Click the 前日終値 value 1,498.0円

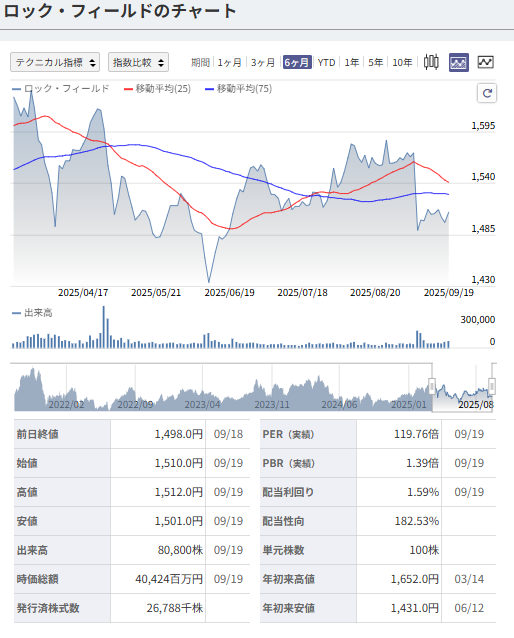179,434
